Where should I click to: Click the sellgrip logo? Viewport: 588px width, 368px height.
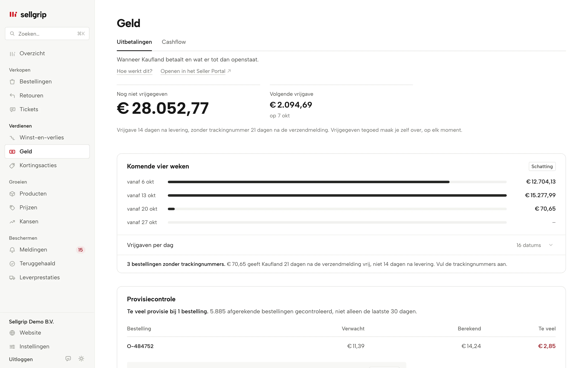coord(28,15)
